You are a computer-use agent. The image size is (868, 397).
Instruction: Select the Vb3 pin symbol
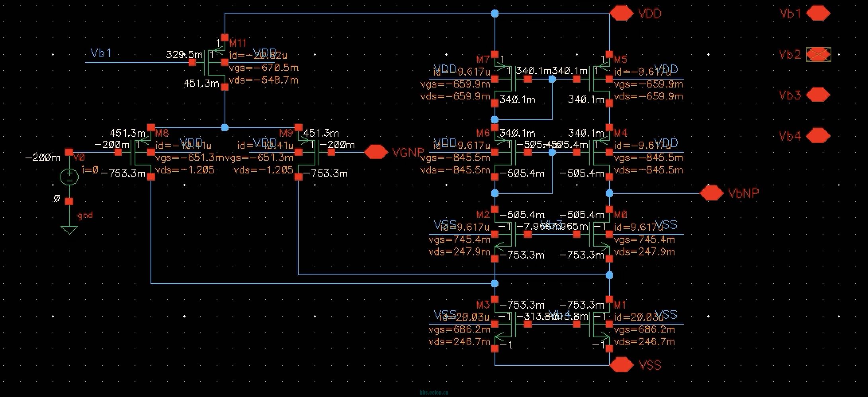818,95
